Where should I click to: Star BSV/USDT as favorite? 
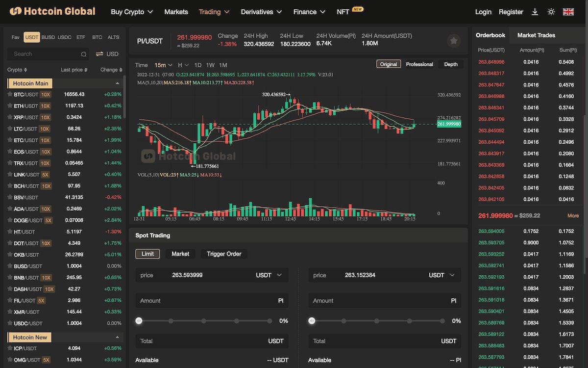tap(9, 197)
